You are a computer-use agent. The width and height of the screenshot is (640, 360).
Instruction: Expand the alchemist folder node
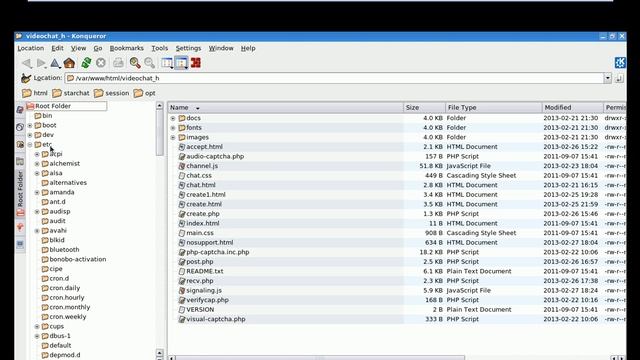pos(37,164)
